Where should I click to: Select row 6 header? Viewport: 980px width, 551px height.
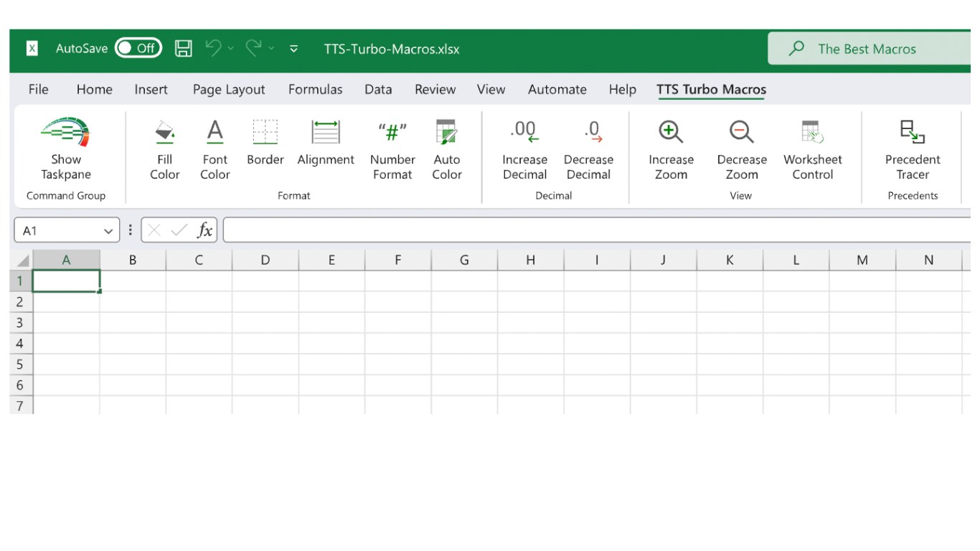[x=21, y=385]
